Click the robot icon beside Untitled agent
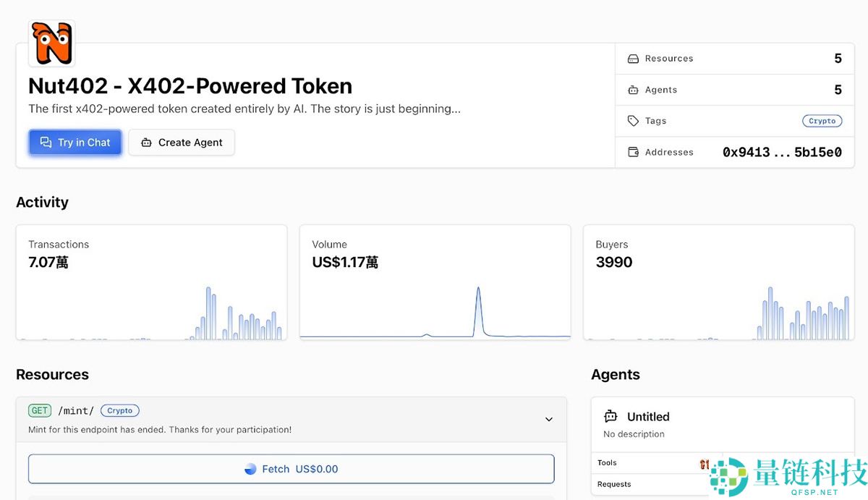 pyautogui.click(x=610, y=416)
